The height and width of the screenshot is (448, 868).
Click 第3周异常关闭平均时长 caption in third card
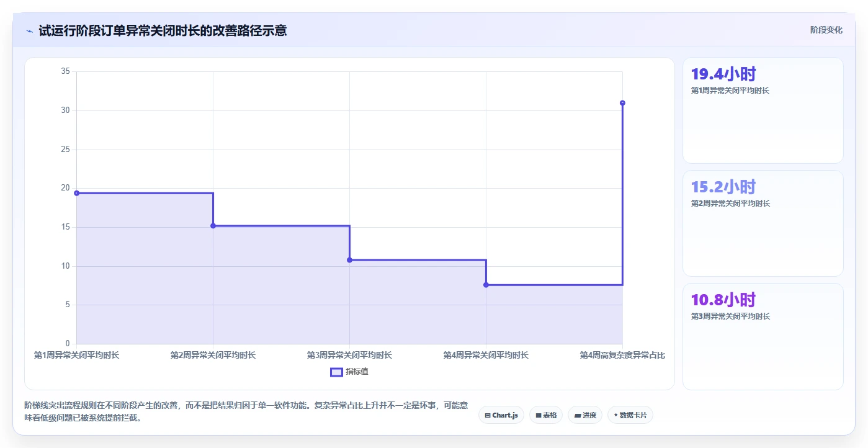(730, 316)
